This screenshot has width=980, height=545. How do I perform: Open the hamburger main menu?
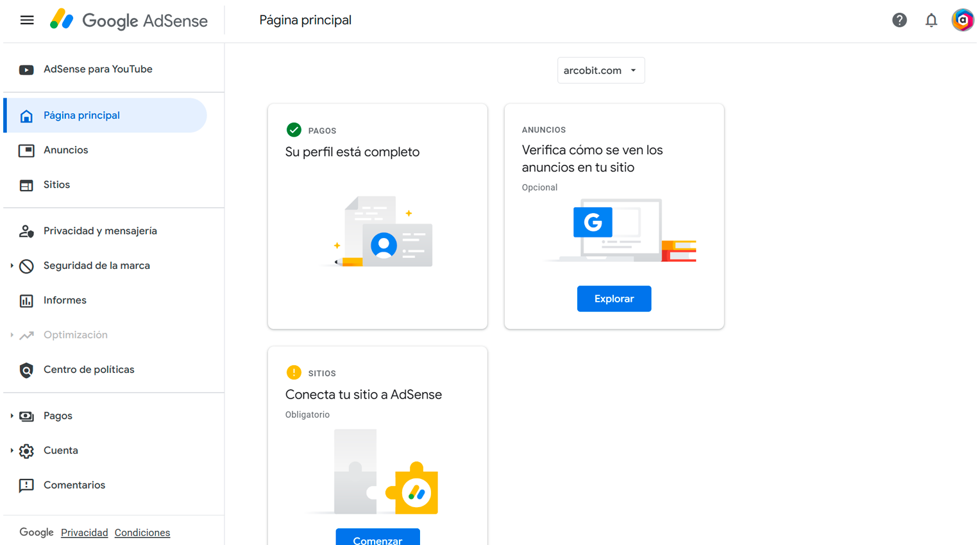pos(27,21)
